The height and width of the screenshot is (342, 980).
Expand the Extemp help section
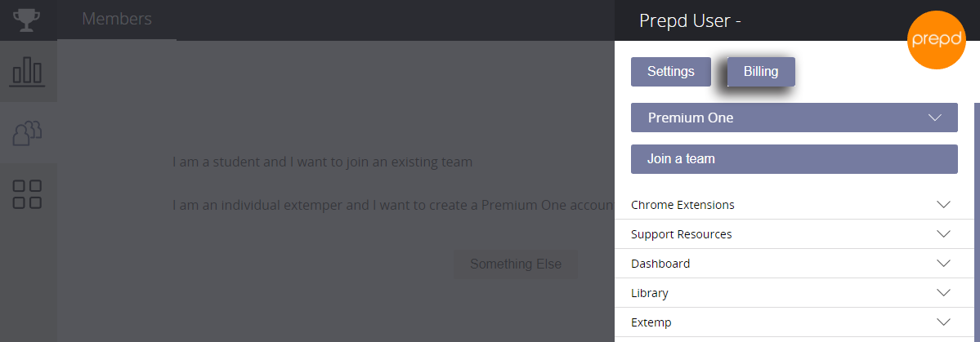[x=794, y=322]
